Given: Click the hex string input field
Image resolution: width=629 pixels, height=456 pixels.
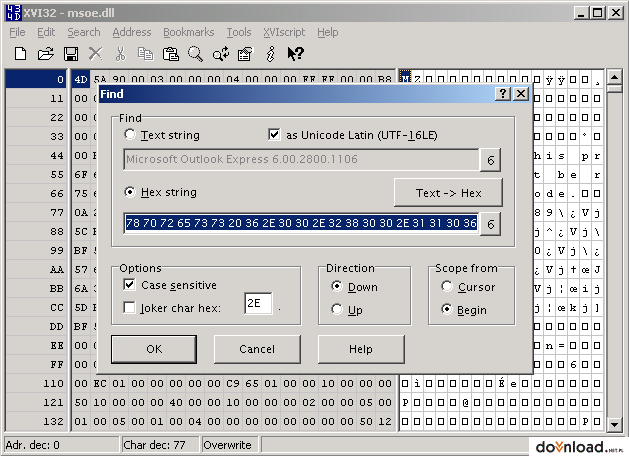Looking at the screenshot, I should [301, 223].
